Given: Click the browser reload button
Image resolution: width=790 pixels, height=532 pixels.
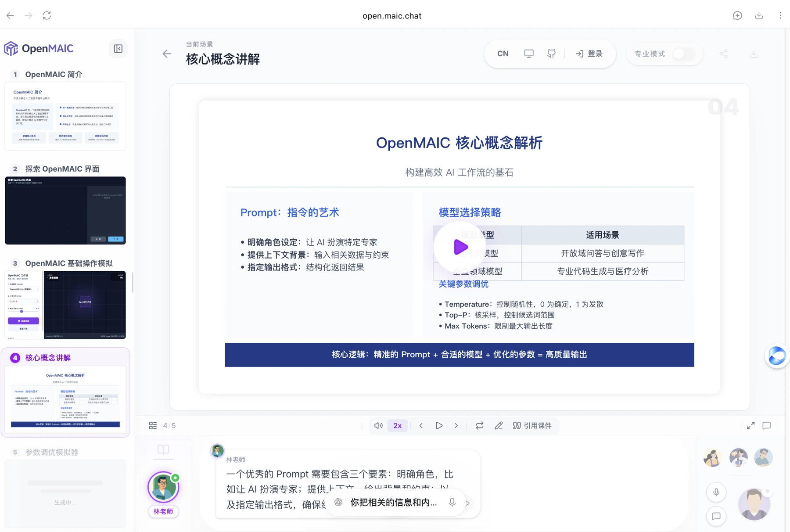Looking at the screenshot, I should (x=47, y=15).
